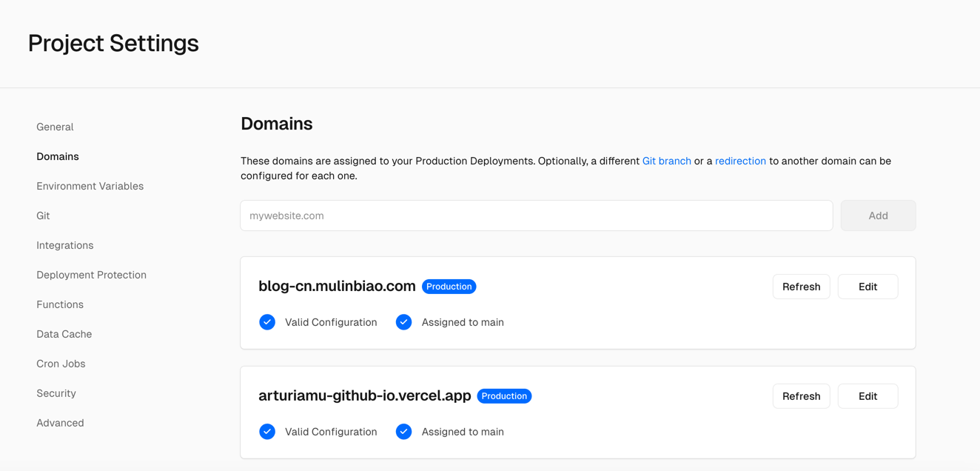The width and height of the screenshot is (980, 471).
Task: Select Environment Variables in sidebar
Action: tap(90, 186)
